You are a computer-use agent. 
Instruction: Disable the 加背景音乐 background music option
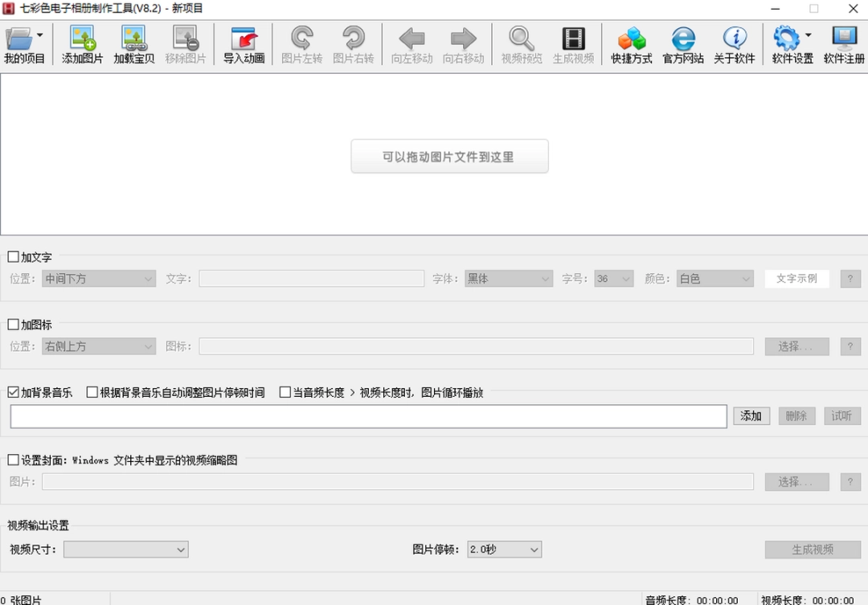[12, 392]
